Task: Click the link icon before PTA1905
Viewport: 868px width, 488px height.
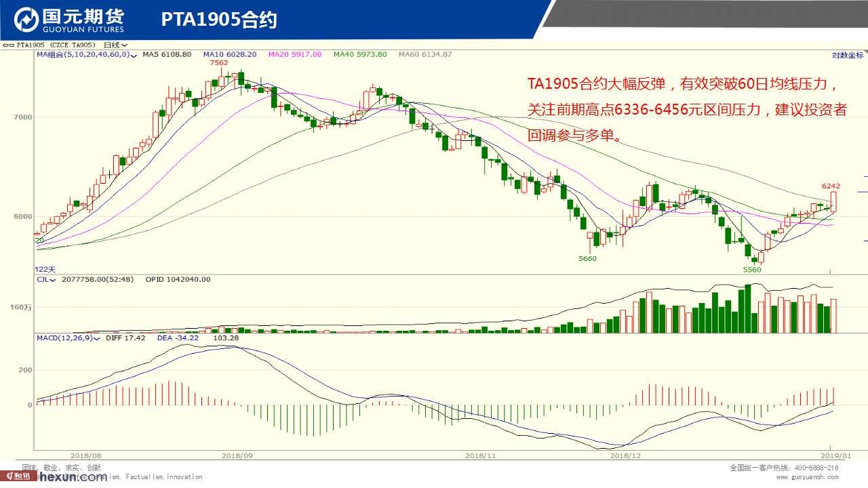Action: click(x=8, y=45)
